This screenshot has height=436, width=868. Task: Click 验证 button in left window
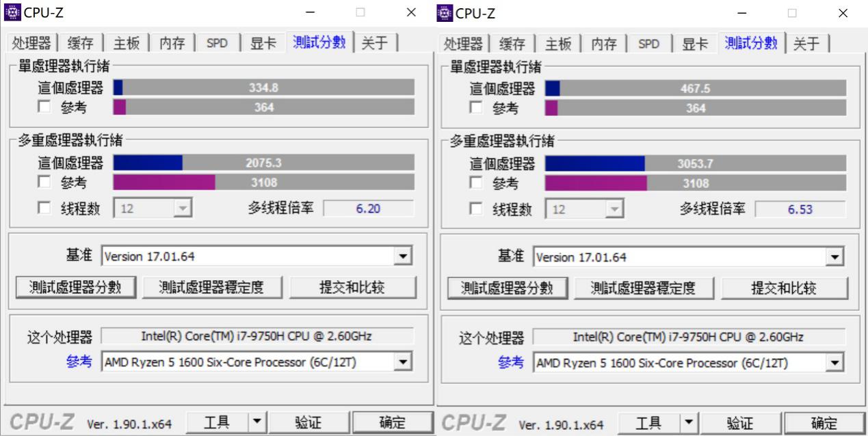click(308, 423)
